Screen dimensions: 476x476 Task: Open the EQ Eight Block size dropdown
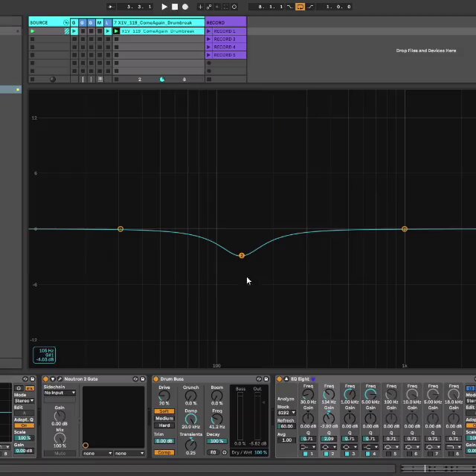point(286,413)
